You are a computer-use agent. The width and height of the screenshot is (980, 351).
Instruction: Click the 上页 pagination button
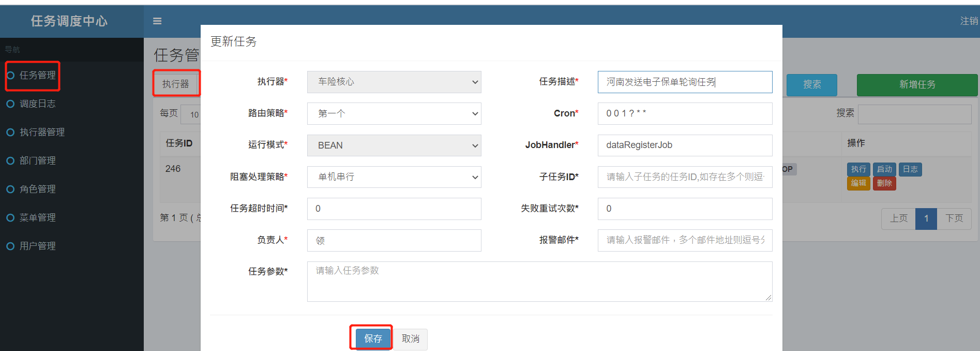[899, 218]
